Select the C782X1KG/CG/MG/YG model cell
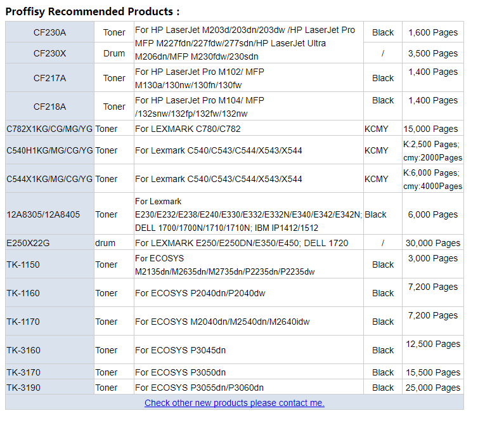504x425 pixels. pos(49,128)
